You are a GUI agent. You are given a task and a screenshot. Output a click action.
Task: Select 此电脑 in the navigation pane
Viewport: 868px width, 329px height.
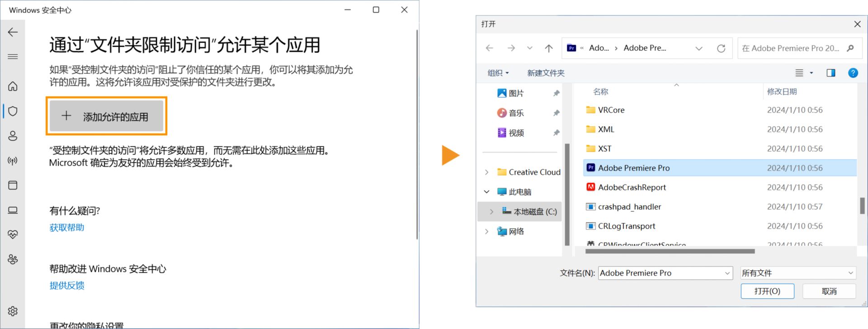514,192
